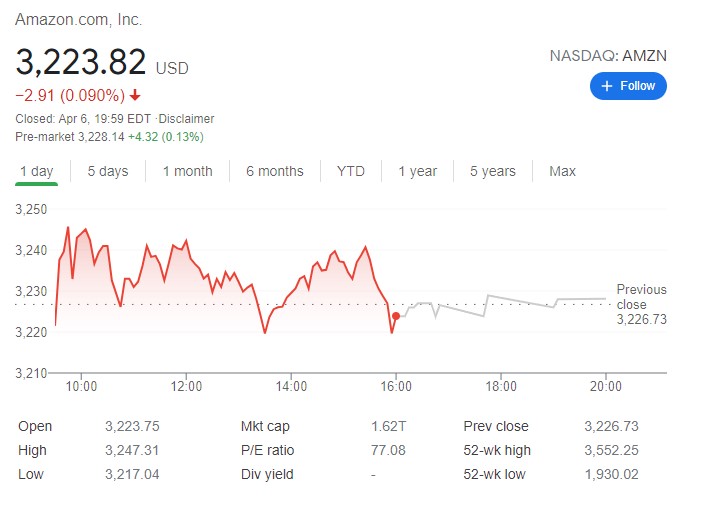723x515 pixels.
Task: Switch to the 5 days tab
Action: click(107, 171)
